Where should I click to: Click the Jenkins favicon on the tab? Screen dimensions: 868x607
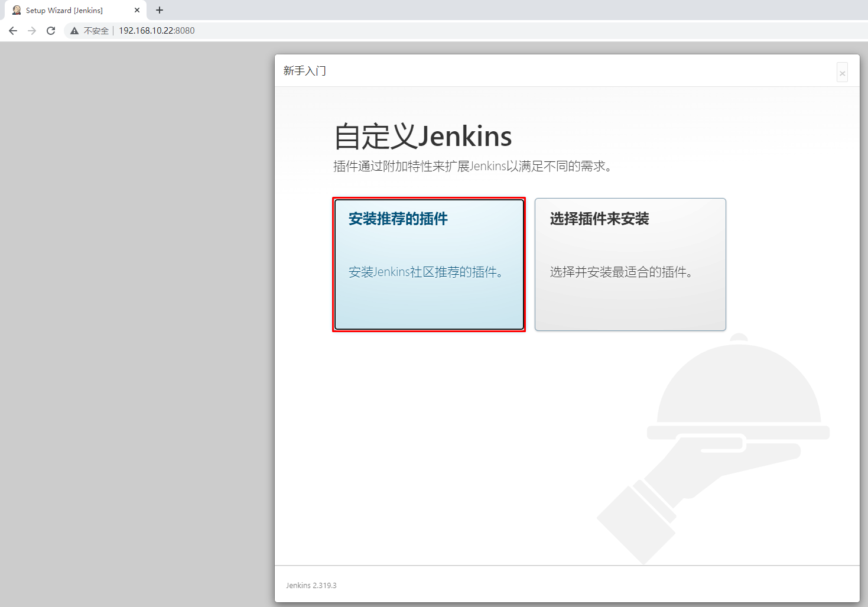tap(17, 10)
